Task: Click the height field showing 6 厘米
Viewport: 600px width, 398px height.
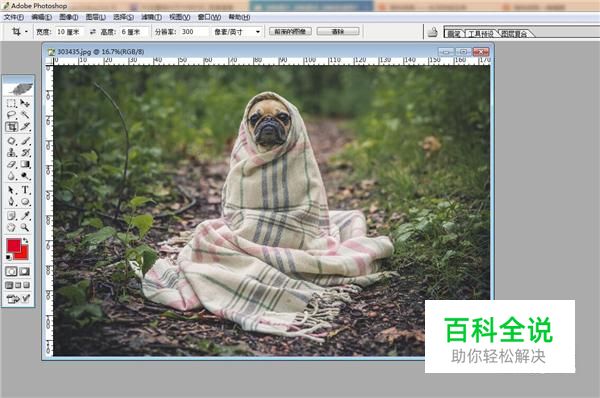Action: click(134, 32)
